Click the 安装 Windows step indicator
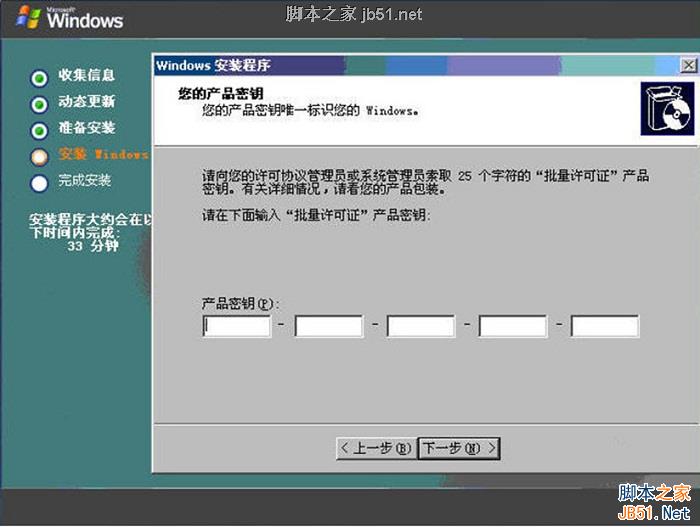Viewport: 700px width, 527px height. [x=39, y=157]
